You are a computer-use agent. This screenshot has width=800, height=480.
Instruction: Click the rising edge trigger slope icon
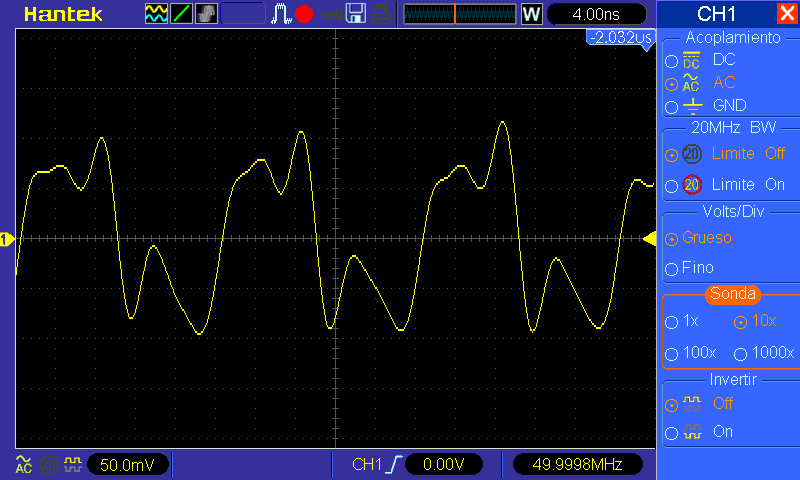[394, 464]
